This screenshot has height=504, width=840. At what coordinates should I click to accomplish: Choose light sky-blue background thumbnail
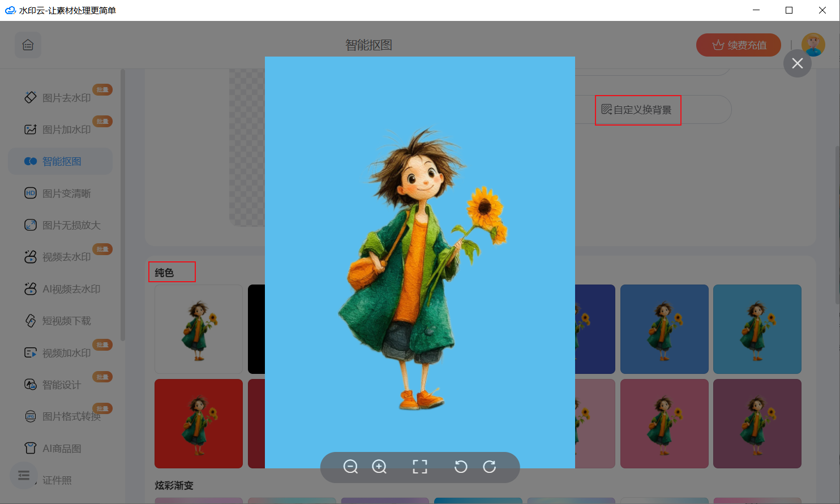pos(757,329)
